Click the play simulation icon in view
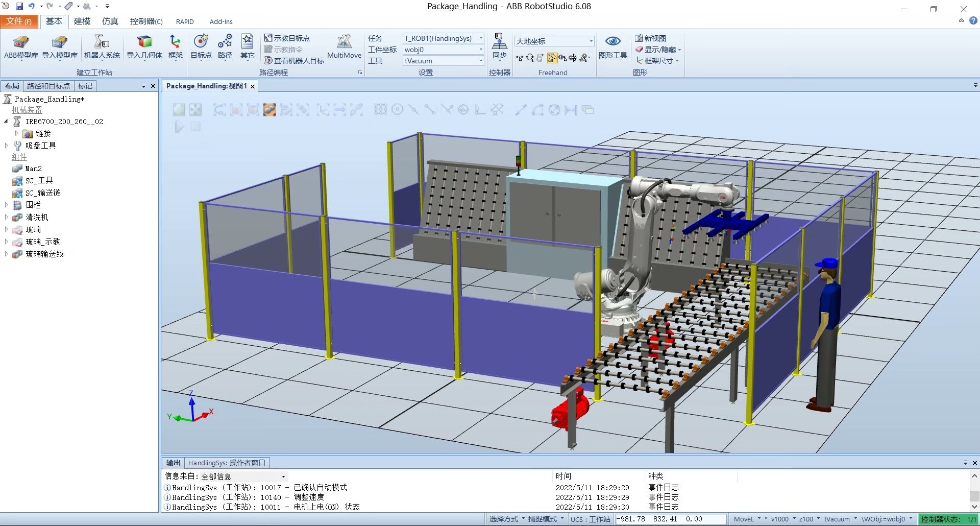This screenshot has height=526, width=980. pos(179,127)
